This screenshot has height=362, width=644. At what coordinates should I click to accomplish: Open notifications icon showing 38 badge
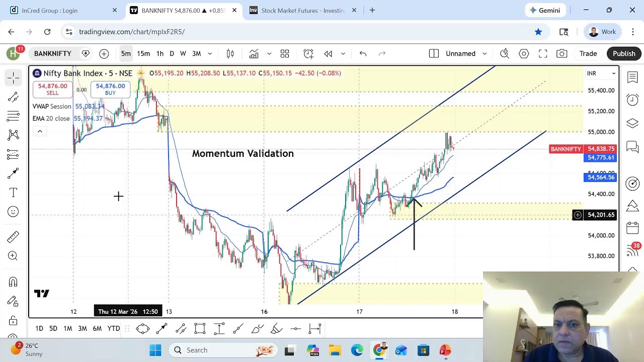pyautogui.click(x=632, y=249)
